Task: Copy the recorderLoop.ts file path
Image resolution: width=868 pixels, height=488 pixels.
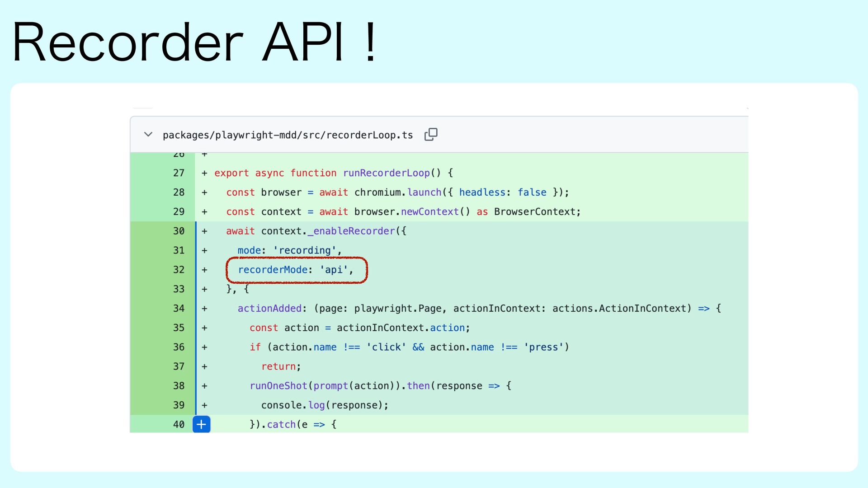Action: 431,134
